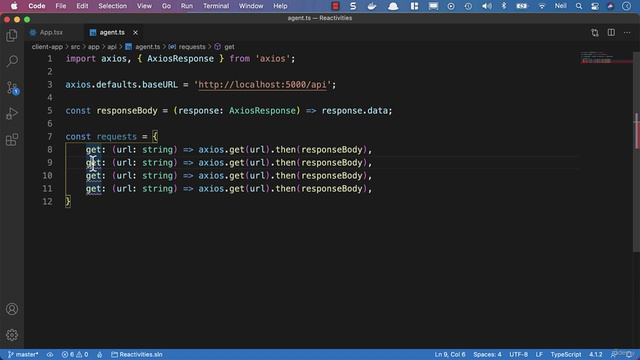Image resolution: width=640 pixels, height=360 pixels.
Task: Open the Apple menu
Action: (14, 6)
